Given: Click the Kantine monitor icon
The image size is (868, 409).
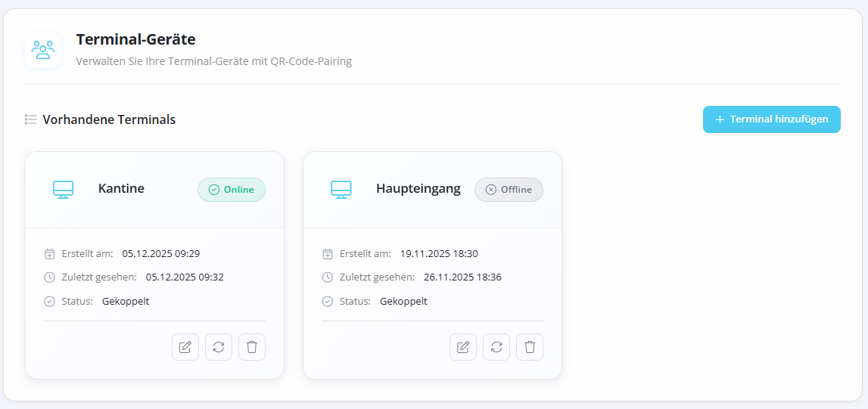Looking at the screenshot, I should [x=63, y=190].
